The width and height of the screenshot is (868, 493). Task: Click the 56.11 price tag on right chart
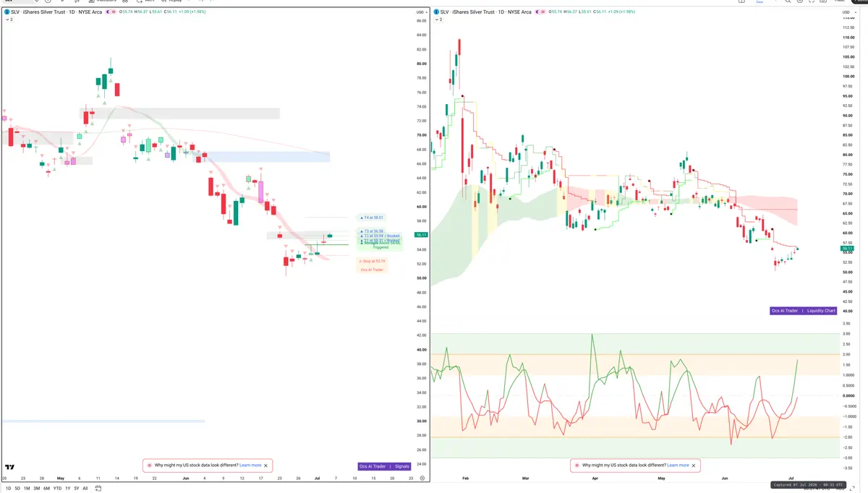coord(846,249)
